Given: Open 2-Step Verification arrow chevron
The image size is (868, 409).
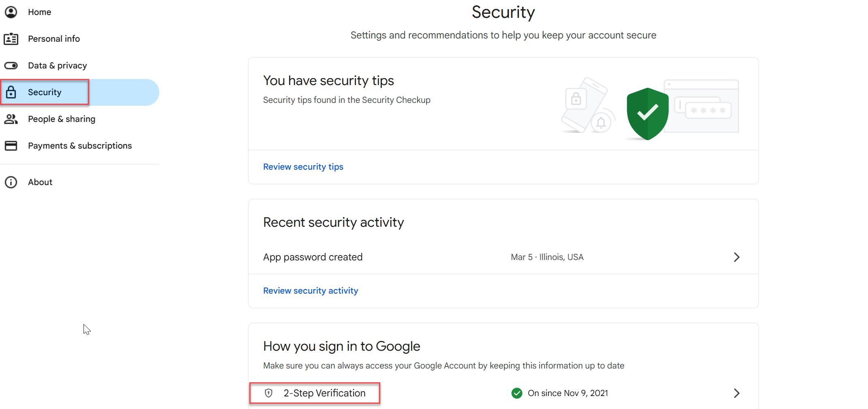Looking at the screenshot, I should click(737, 393).
